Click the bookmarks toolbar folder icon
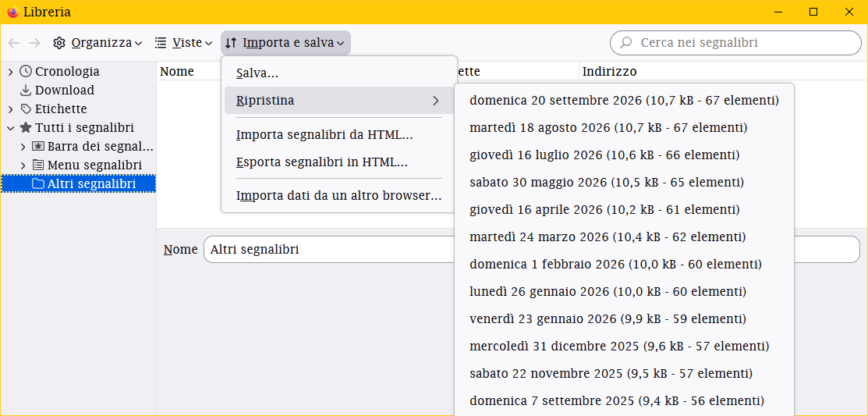 coord(38,147)
